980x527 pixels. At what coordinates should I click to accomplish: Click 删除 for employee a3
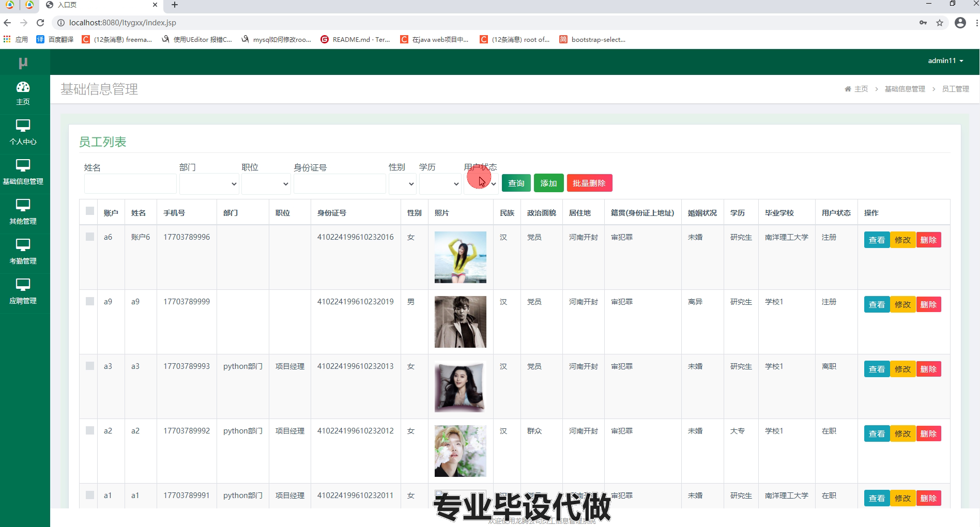click(928, 369)
